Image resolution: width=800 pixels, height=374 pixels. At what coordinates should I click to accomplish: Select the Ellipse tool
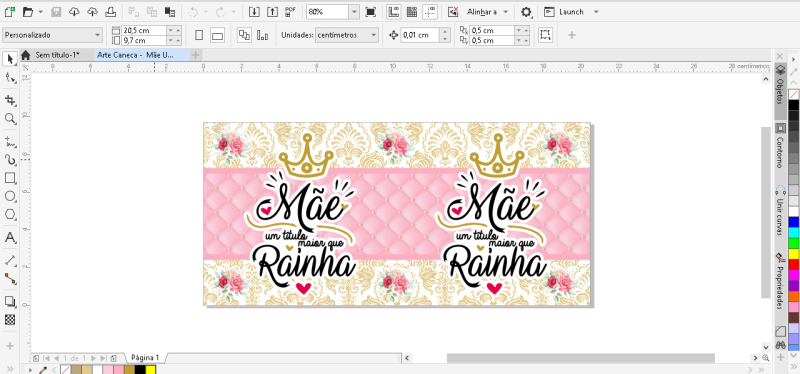tap(10, 196)
